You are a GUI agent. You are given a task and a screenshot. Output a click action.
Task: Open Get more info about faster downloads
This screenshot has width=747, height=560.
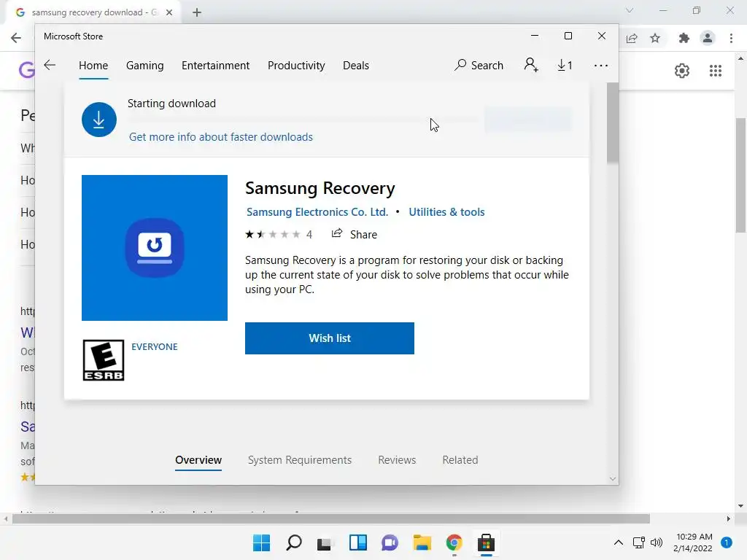tap(221, 137)
